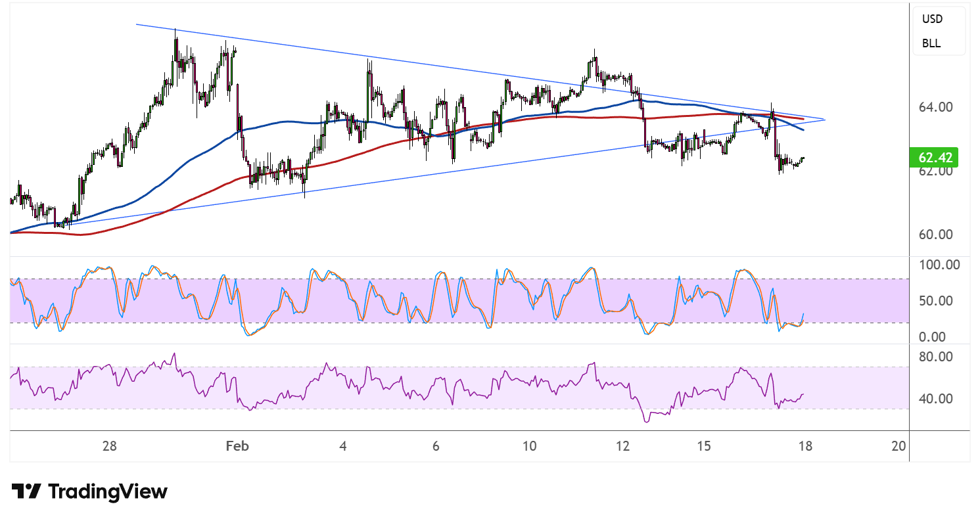Click the 50.00 stochastic scale label

[x=936, y=301]
